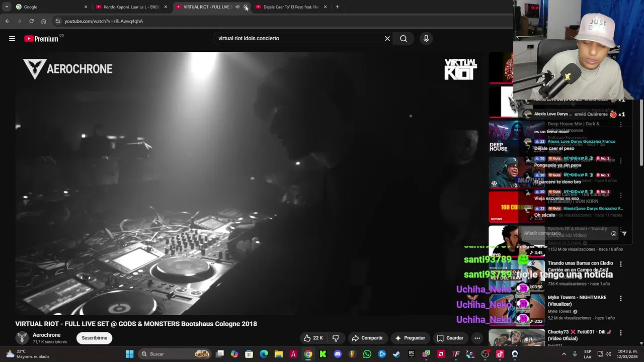Focus the address bar URL

click(x=104, y=21)
